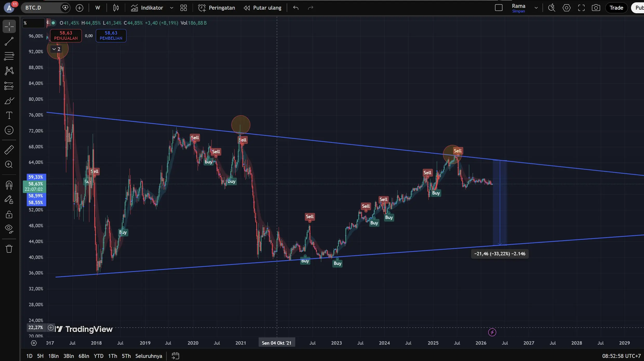Take a chart snapshot with camera icon
Viewport: 644px width, 361px height.
(596, 8)
